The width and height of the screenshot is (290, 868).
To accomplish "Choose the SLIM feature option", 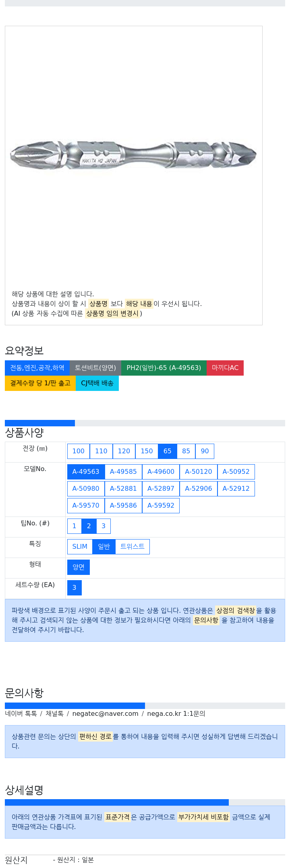I will click(x=80, y=547).
